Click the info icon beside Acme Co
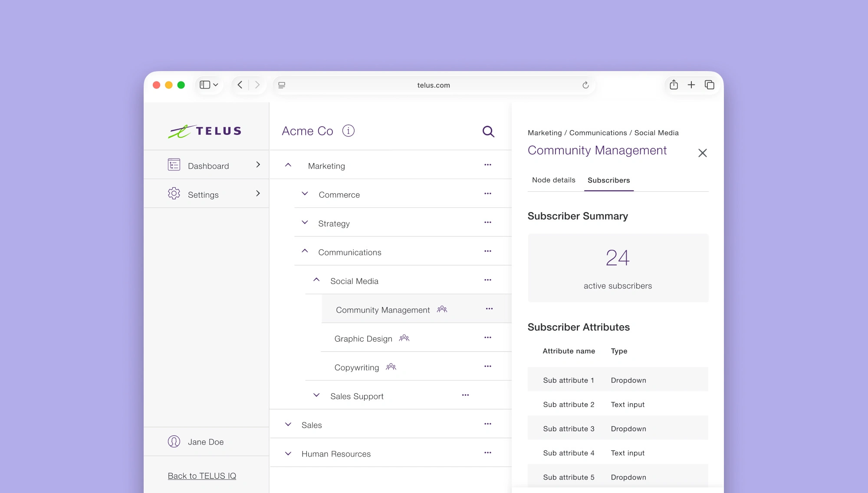The image size is (868, 493). [x=348, y=131]
